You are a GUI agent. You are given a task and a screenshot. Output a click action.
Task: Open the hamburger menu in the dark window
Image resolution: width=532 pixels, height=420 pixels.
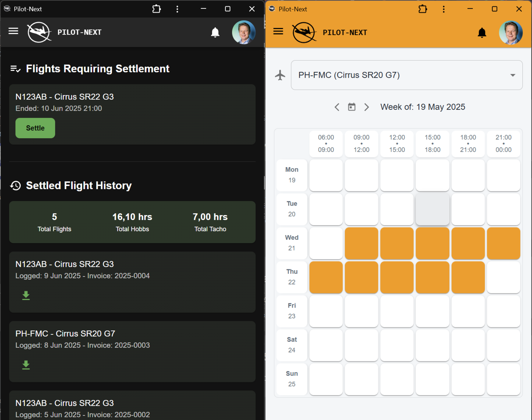point(13,31)
